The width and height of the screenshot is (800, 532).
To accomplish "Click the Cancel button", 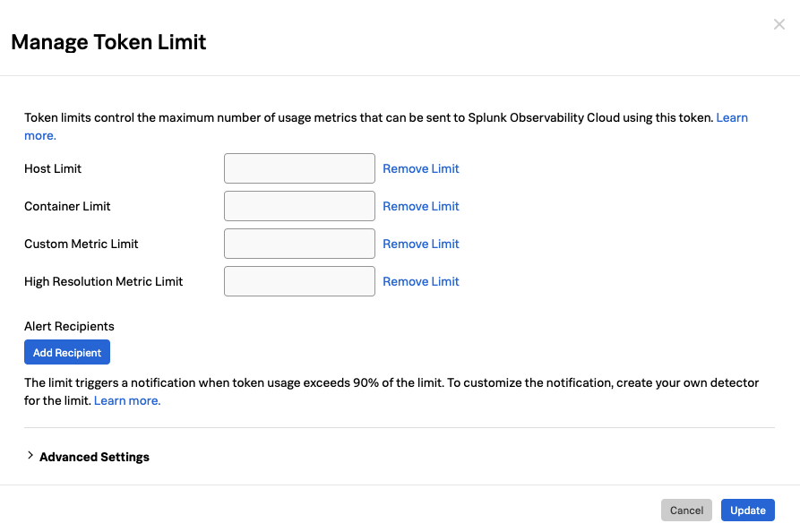I will point(686,510).
